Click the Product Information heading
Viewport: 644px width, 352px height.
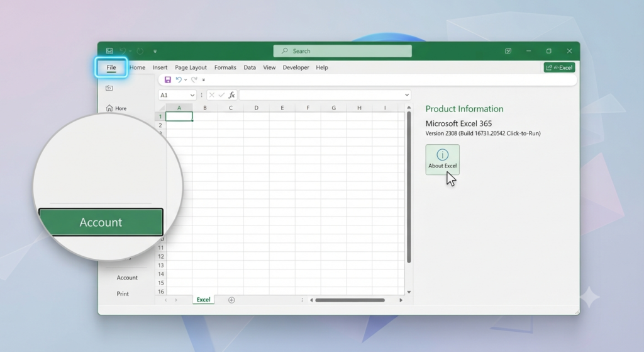tap(464, 109)
